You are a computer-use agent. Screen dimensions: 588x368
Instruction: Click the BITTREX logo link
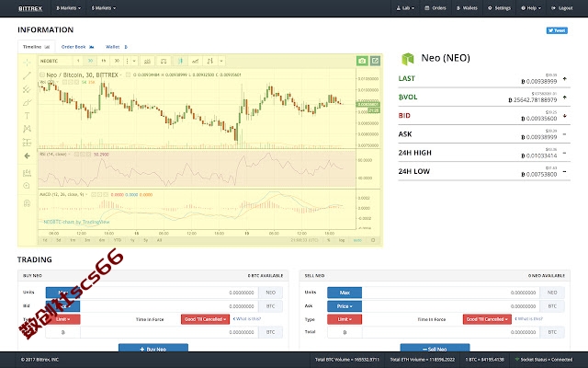pyautogui.click(x=30, y=8)
